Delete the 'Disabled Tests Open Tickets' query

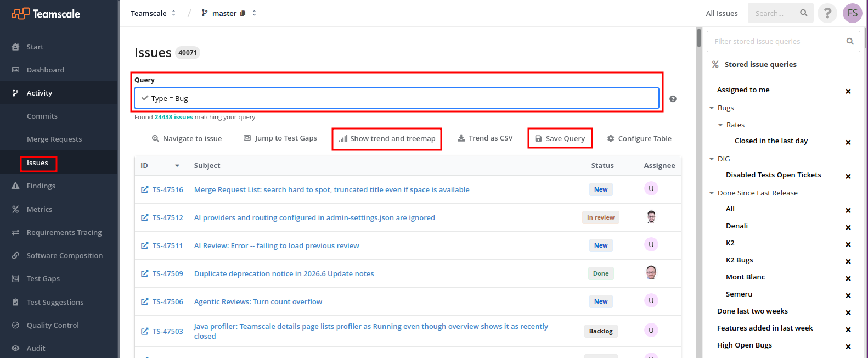click(848, 176)
